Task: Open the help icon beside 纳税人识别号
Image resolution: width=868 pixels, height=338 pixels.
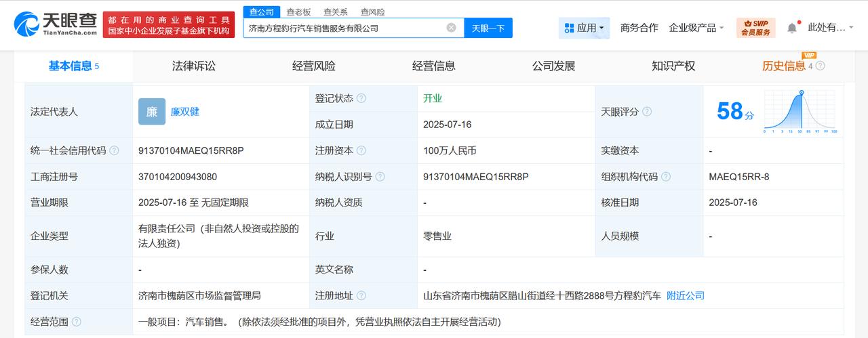Action: [x=380, y=177]
